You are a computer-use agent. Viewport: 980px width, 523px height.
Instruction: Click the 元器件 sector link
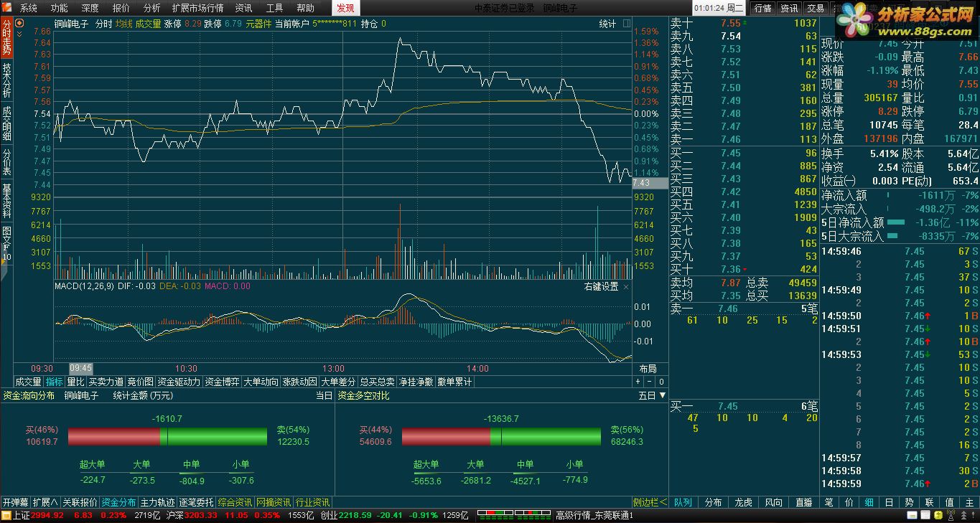[258, 24]
